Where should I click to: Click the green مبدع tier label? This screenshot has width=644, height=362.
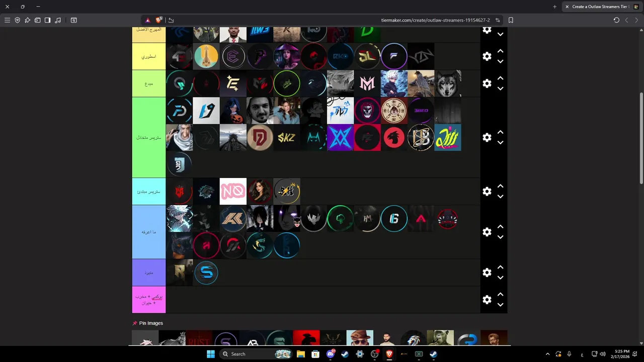click(149, 83)
